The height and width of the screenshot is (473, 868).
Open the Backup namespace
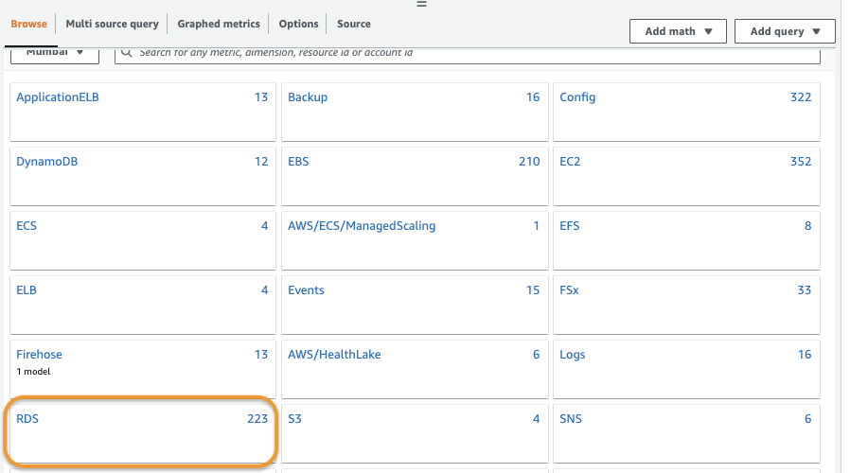415,113
